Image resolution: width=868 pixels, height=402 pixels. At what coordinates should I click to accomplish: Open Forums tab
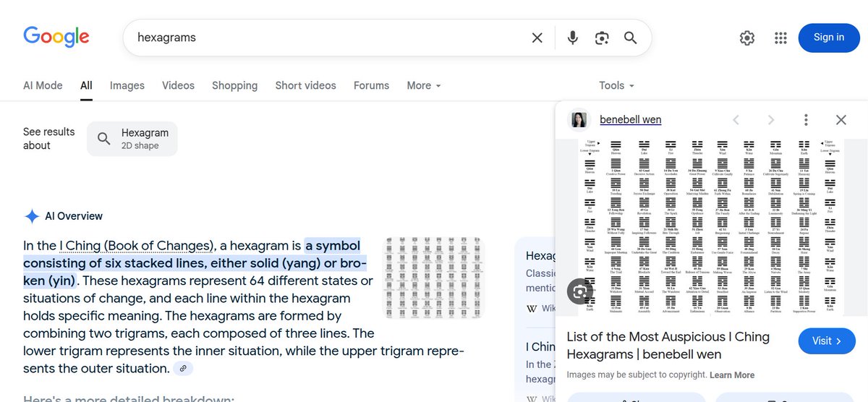pyautogui.click(x=372, y=85)
